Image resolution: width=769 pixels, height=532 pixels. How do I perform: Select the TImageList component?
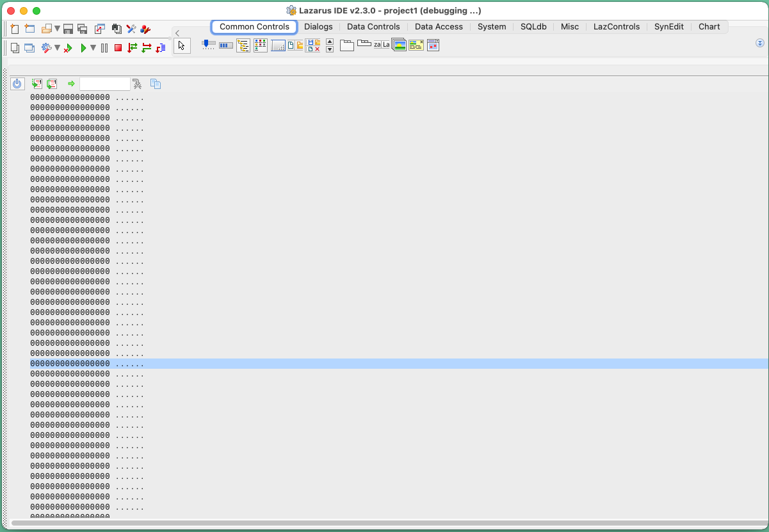tap(399, 45)
